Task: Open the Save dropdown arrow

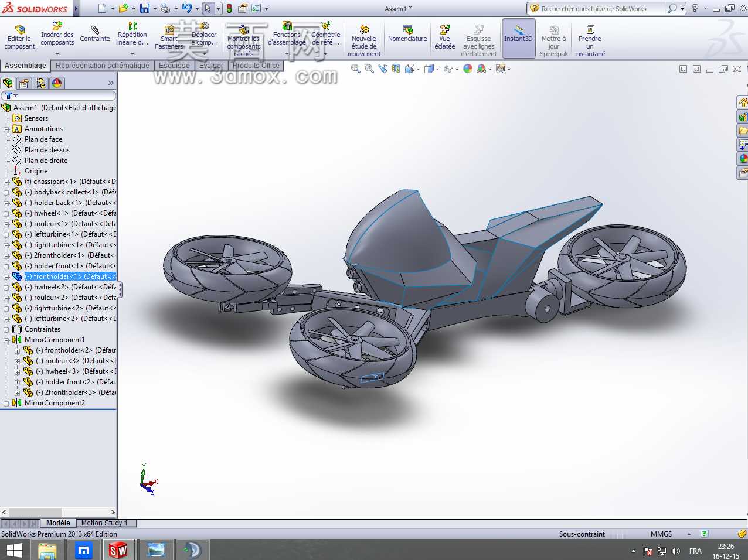Action: click(155, 9)
